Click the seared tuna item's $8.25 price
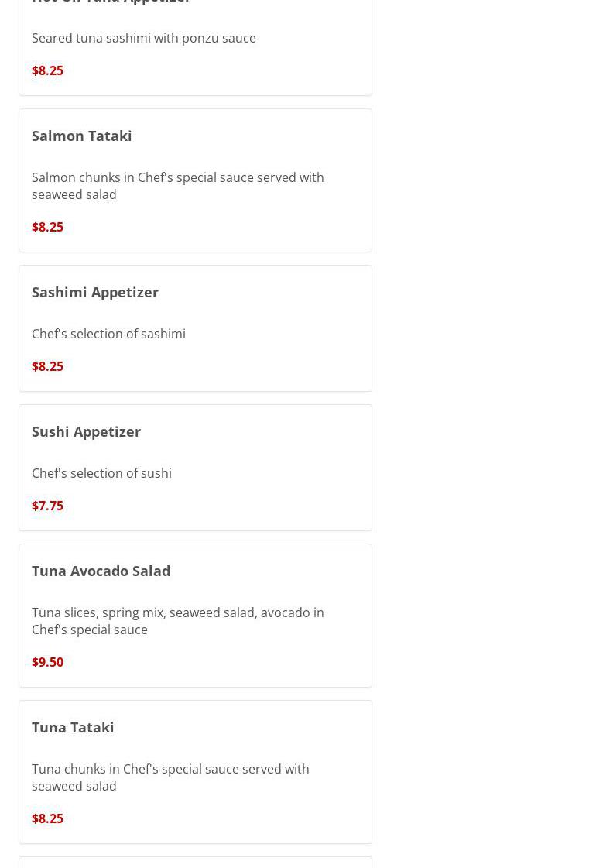Viewport: 596px width, 868px height. coord(47,70)
